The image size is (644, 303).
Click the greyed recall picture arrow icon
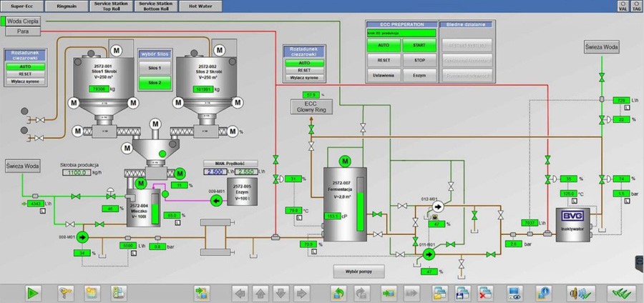pyautogui.click(x=411, y=294)
